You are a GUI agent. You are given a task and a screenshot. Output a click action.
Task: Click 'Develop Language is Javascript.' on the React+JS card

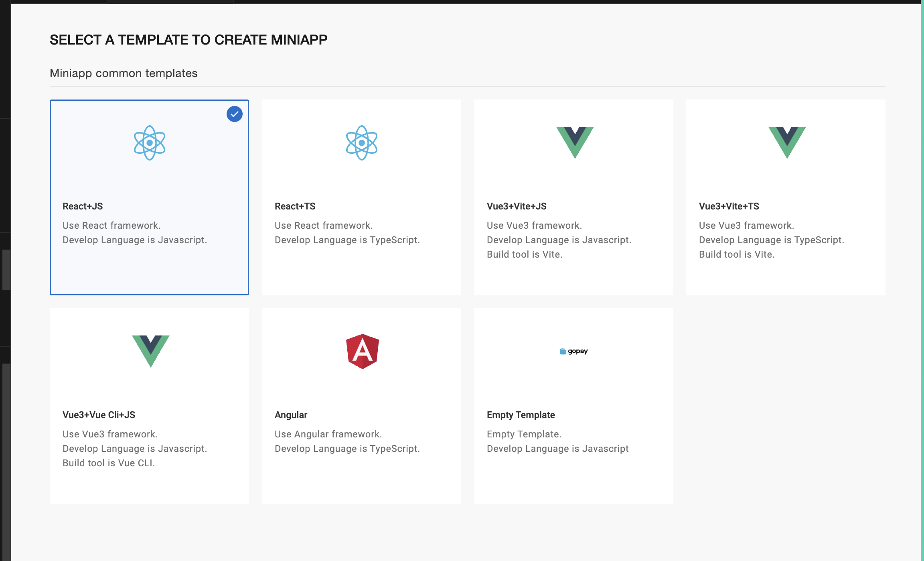[x=135, y=240]
